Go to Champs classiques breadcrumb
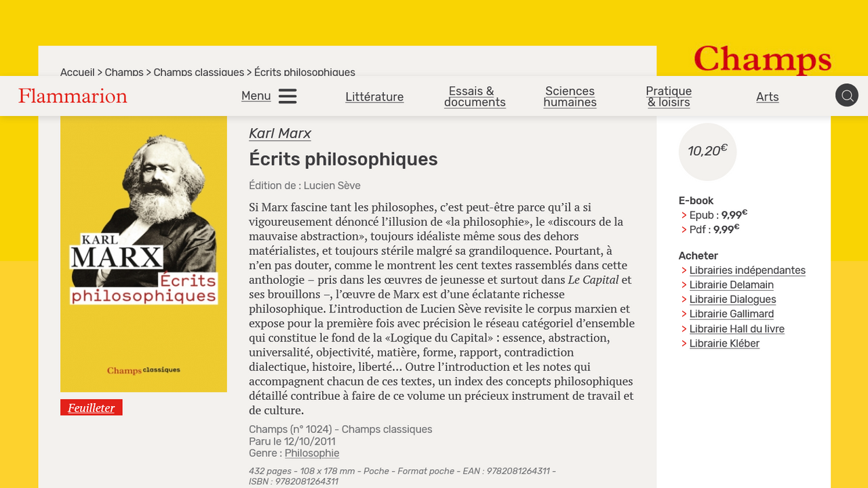868x488 pixels. point(199,72)
